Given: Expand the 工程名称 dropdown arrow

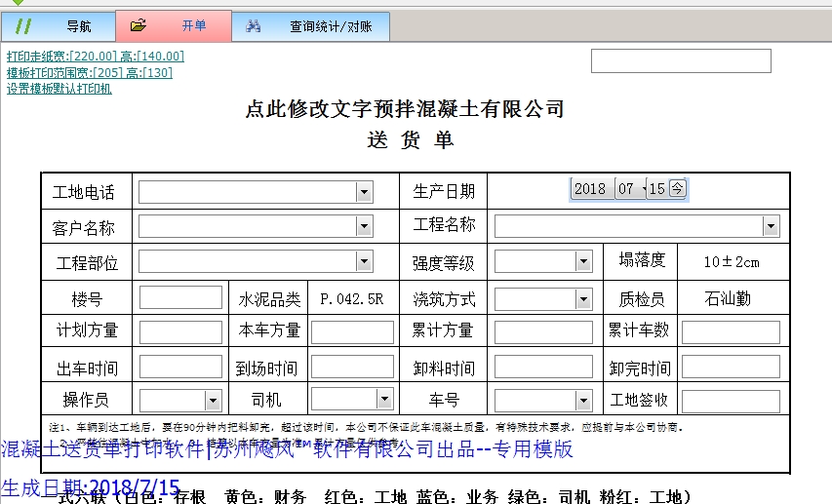Looking at the screenshot, I should click(771, 227).
